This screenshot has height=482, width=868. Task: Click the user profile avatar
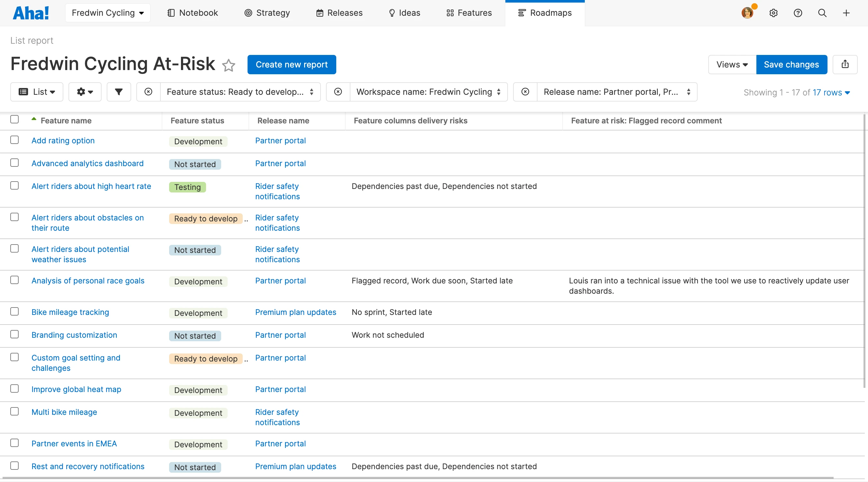748,13
